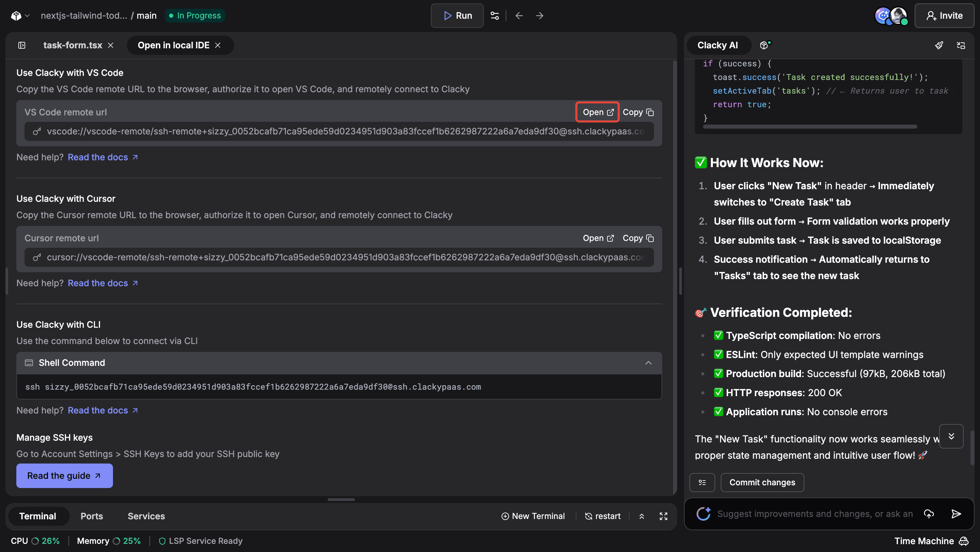This screenshot has width=980, height=552.
Task: Click LSP Service Ready status
Action: pos(200,541)
